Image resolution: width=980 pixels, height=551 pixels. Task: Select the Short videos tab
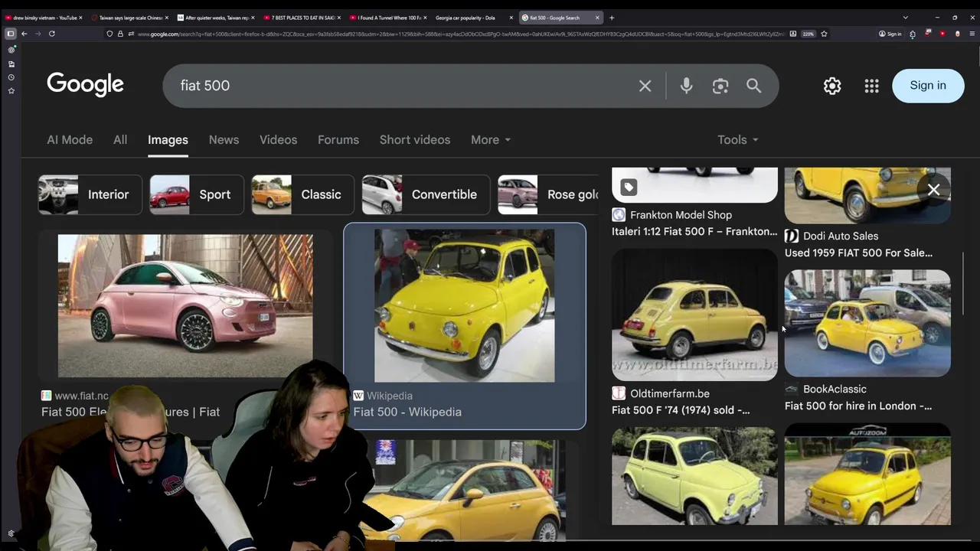click(x=414, y=140)
